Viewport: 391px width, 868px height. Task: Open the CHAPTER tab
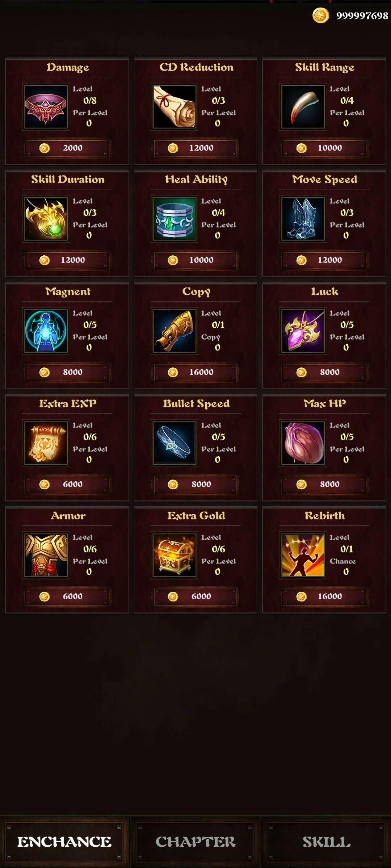tap(195, 842)
